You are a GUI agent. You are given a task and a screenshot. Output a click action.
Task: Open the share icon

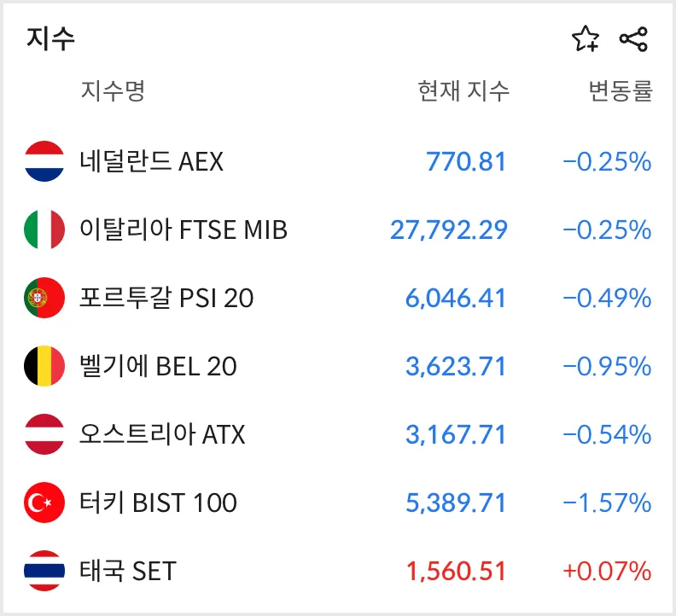(x=633, y=39)
